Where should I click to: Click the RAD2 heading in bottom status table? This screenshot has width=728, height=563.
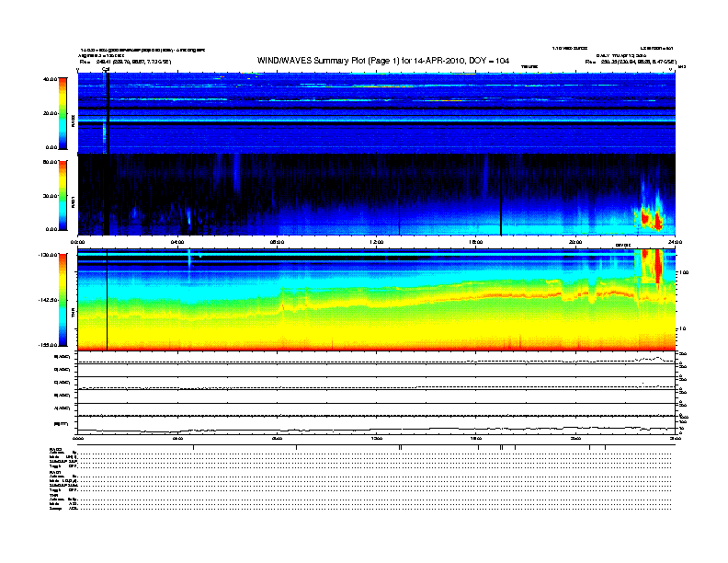click(55, 450)
